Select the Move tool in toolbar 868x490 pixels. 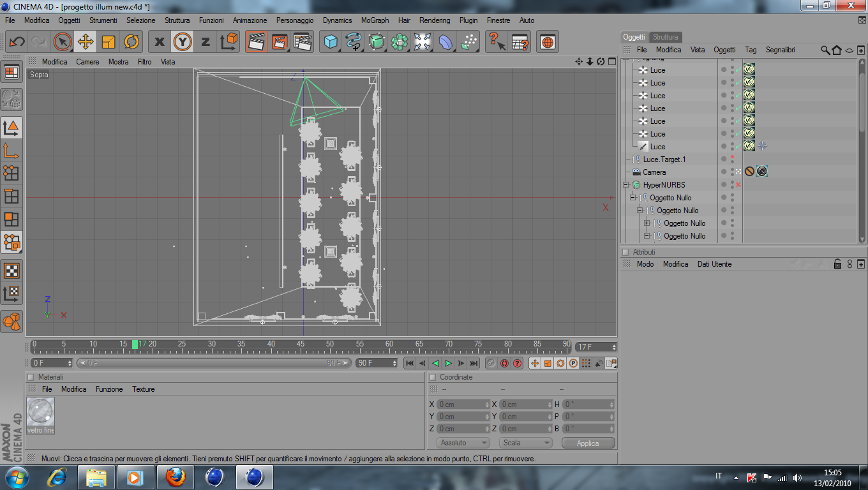click(x=86, y=42)
